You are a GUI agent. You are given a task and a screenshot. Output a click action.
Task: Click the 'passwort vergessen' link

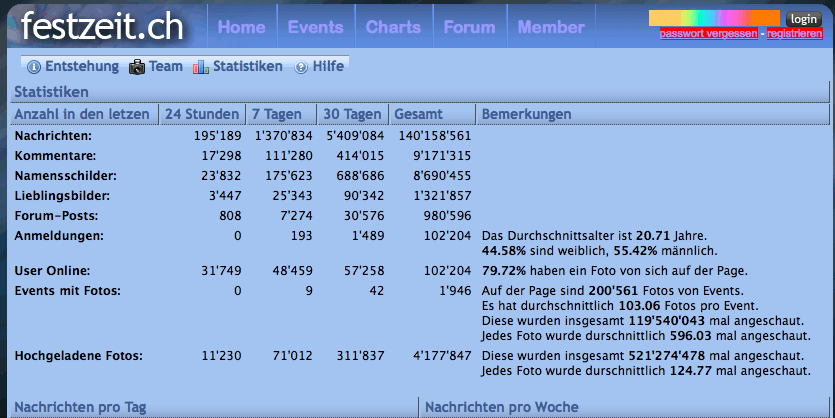(708, 34)
